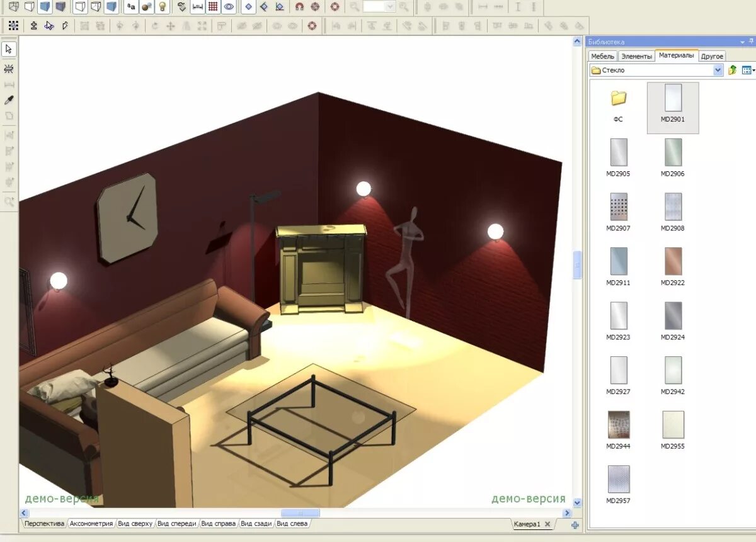Click the arrow cursor icon in second toolbar
Viewport: 756px width, 542px height.
point(49,26)
